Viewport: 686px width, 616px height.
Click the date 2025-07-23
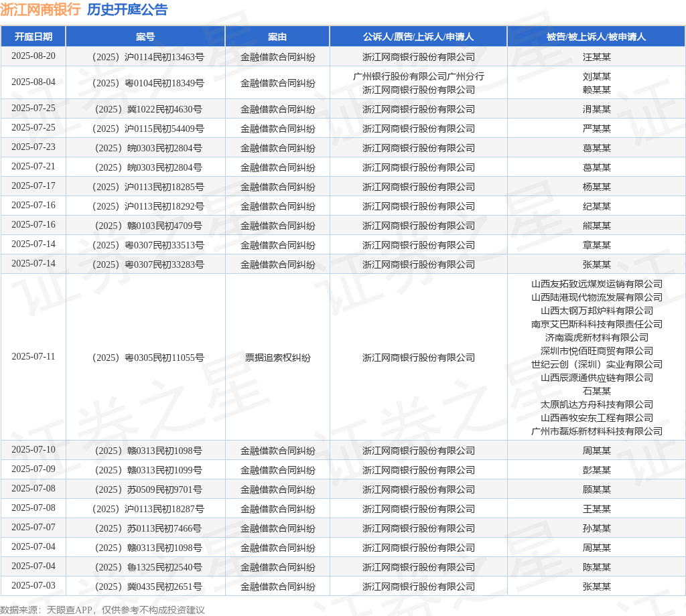[33, 147]
